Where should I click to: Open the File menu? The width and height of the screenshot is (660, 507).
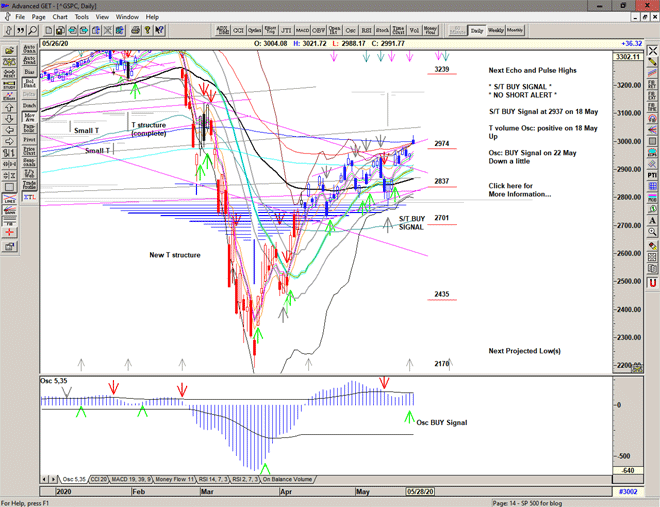tap(20, 17)
